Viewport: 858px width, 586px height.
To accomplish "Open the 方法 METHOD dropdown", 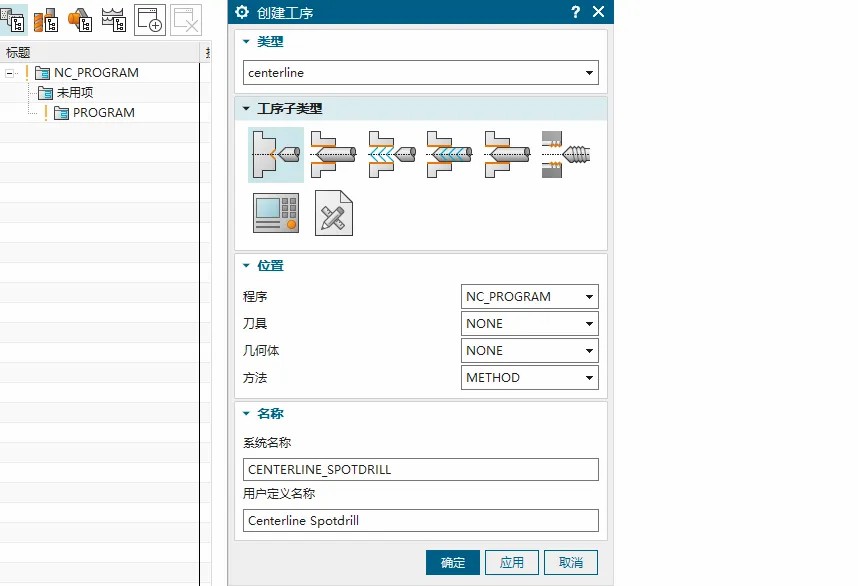I will (x=530, y=378).
